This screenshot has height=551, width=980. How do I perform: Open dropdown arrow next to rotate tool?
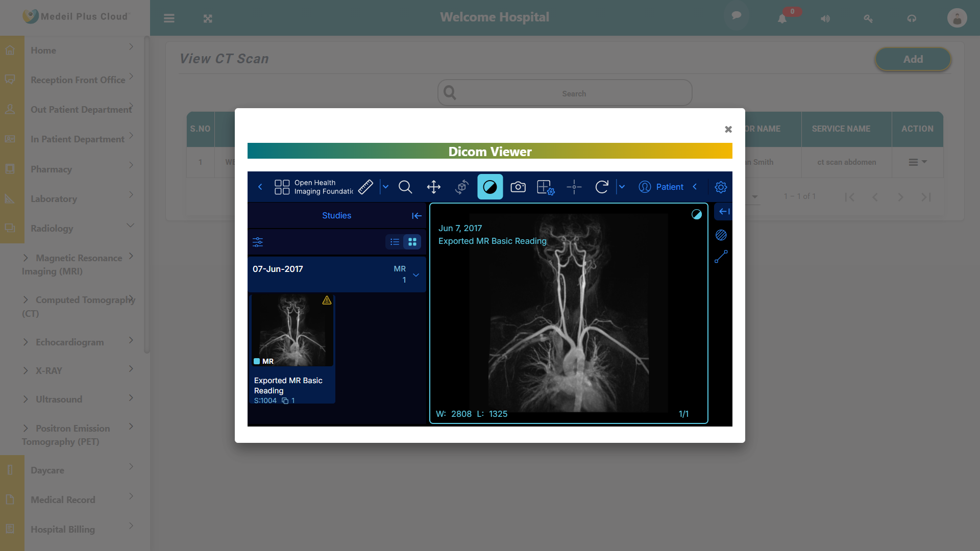pos(622,187)
